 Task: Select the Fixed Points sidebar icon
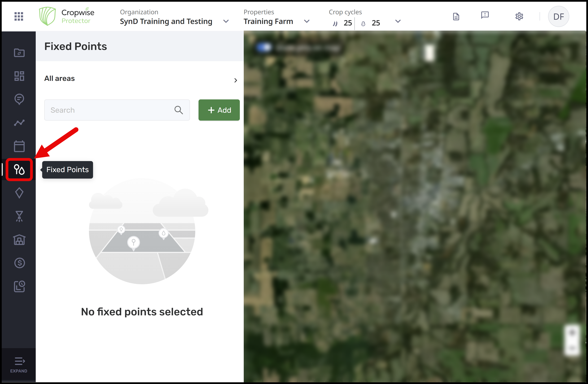pos(19,170)
